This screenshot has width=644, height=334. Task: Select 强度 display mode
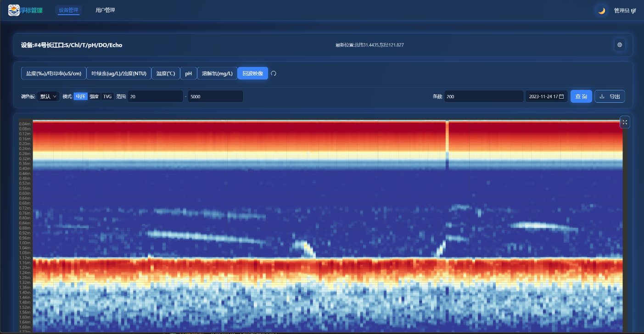[94, 96]
